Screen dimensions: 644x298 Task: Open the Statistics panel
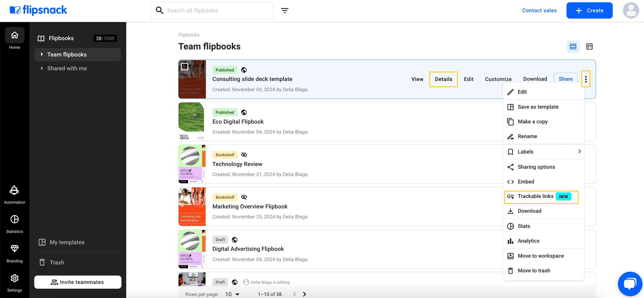click(14, 223)
